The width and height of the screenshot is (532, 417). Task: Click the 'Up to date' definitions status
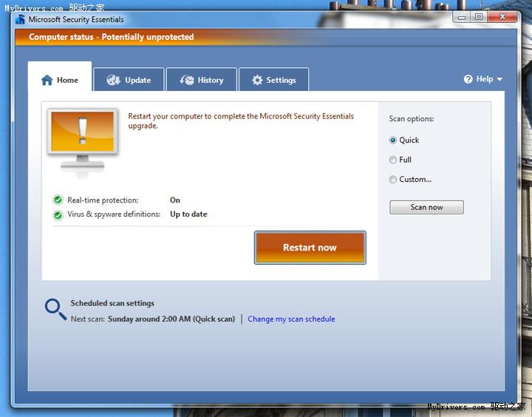pos(188,214)
